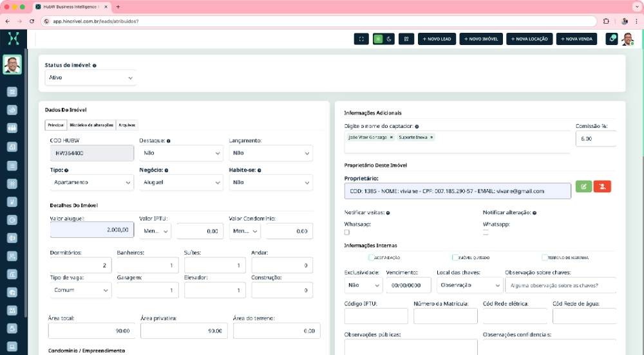Screen dimensions: 644x355
Task: Switch to Histórico de alterações tab
Action: (91, 125)
